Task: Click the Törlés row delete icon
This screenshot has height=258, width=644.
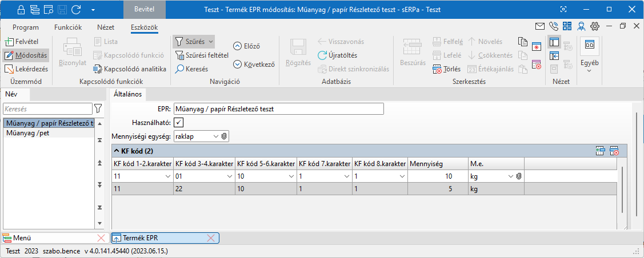Action: tap(438, 69)
